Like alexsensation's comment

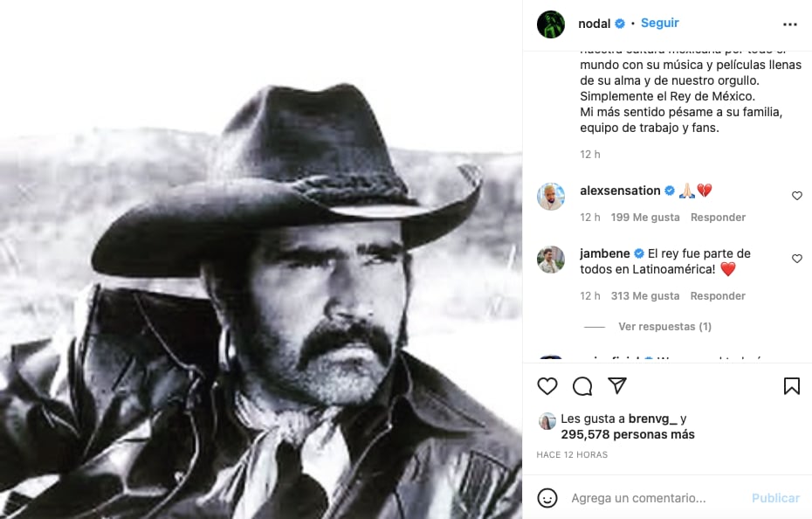(796, 196)
